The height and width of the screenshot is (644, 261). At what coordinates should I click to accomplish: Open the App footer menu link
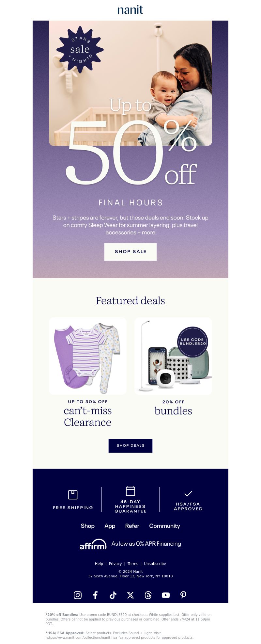tap(110, 526)
